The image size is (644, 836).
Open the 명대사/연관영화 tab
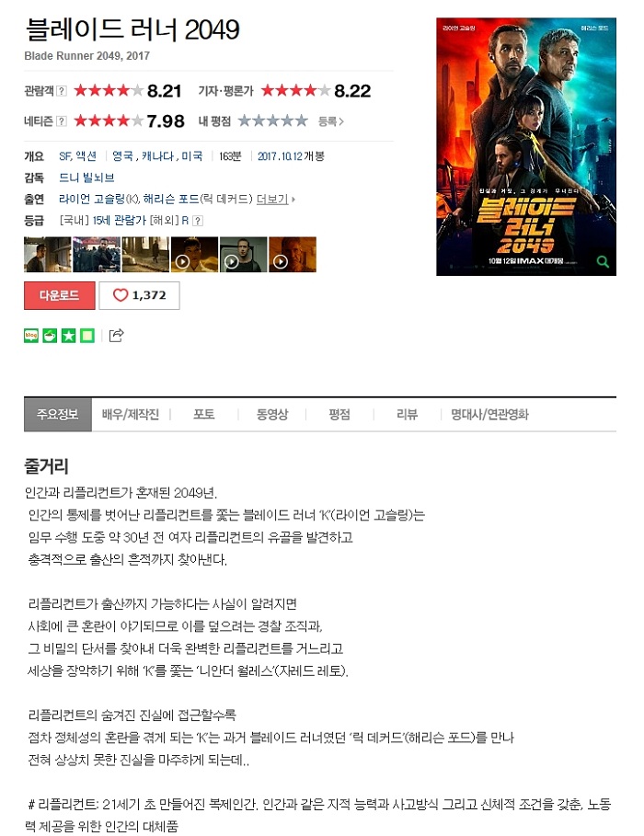[489, 414]
